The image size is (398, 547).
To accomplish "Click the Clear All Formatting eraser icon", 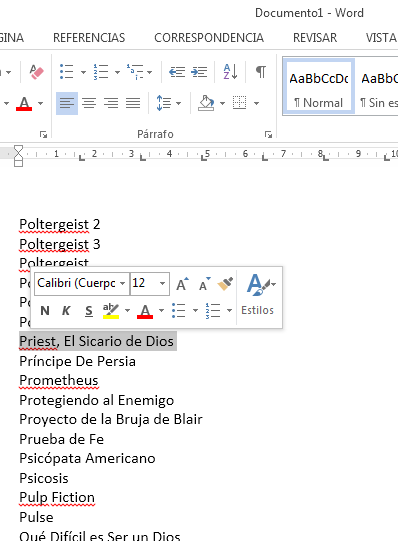I will [x=37, y=72].
